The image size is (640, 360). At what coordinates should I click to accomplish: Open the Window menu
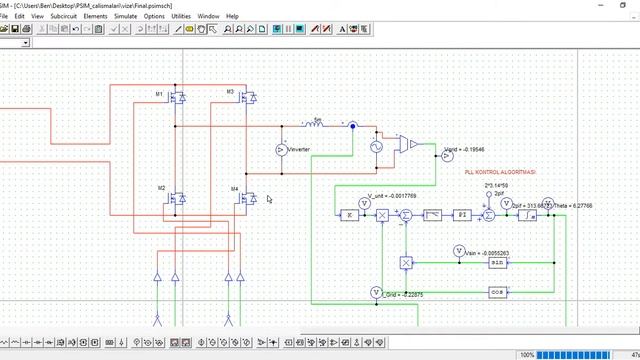(208, 16)
